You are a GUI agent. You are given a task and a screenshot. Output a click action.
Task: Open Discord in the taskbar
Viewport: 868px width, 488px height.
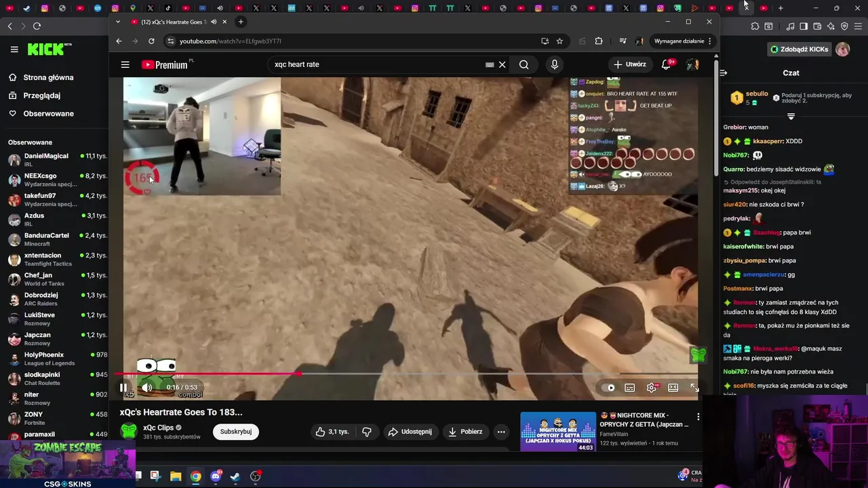[x=216, y=476]
